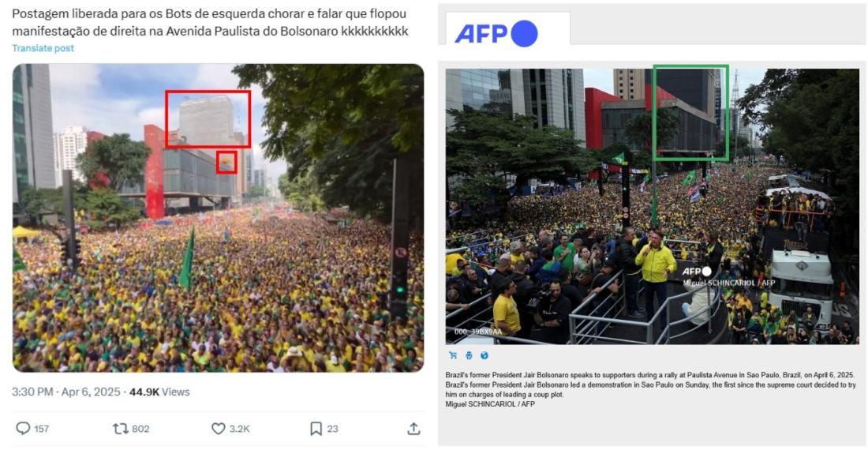868x450 pixels.
Task: Open the AFP Bolsonaro rally photo
Action: (652, 206)
